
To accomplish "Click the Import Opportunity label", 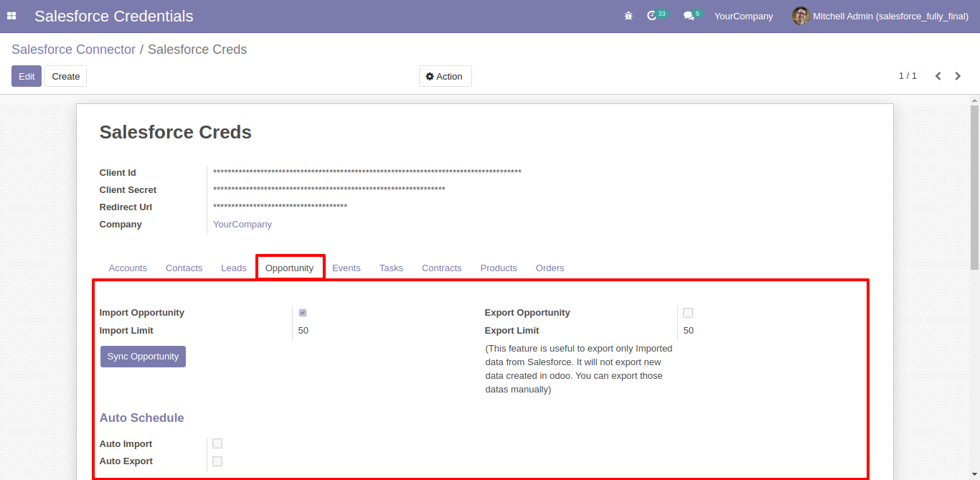I will pos(142,313).
